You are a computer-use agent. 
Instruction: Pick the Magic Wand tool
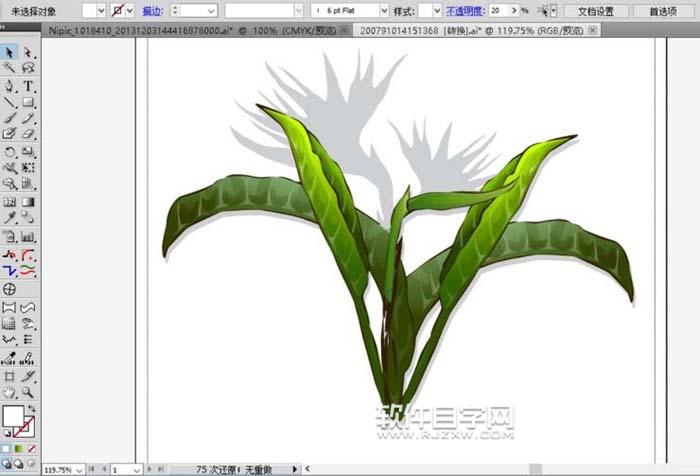pos(9,69)
